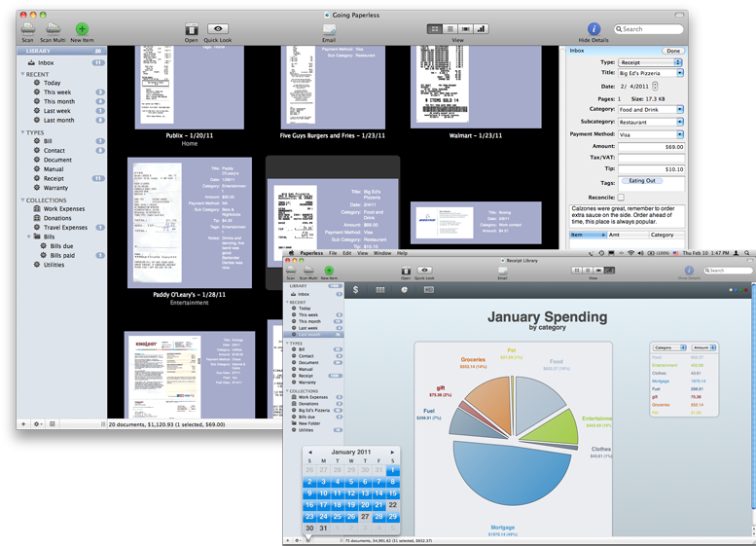Screen dimensions: 756x546
Task: Select the Publix 1/20/11 receipt thumbnail
Action: (190, 88)
